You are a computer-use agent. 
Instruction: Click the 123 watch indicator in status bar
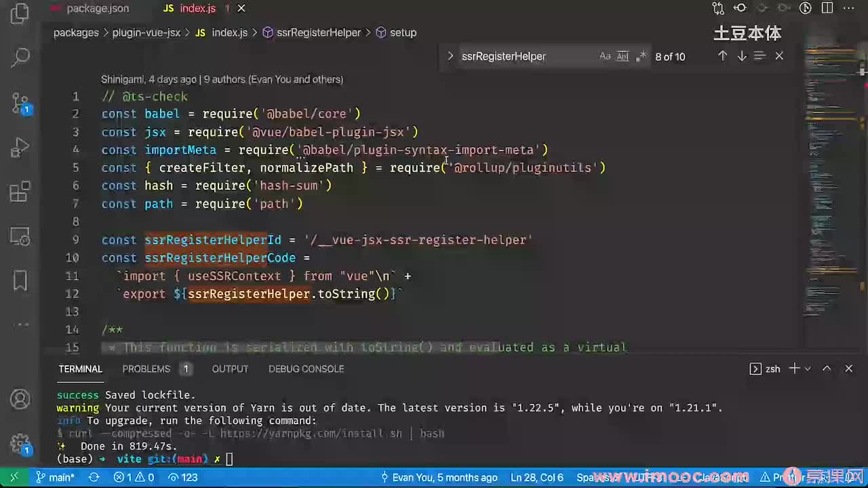click(x=182, y=478)
